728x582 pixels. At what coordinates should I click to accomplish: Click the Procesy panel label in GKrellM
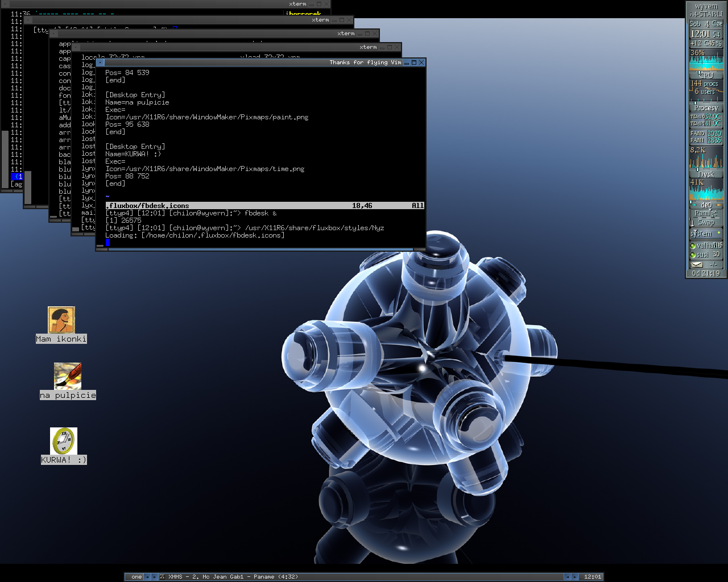pyautogui.click(x=706, y=107)
